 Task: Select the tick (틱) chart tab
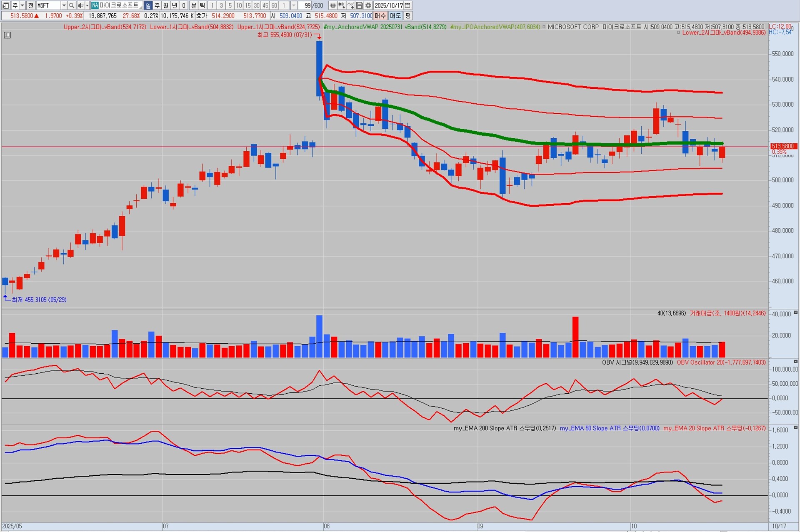pos(202,5)
